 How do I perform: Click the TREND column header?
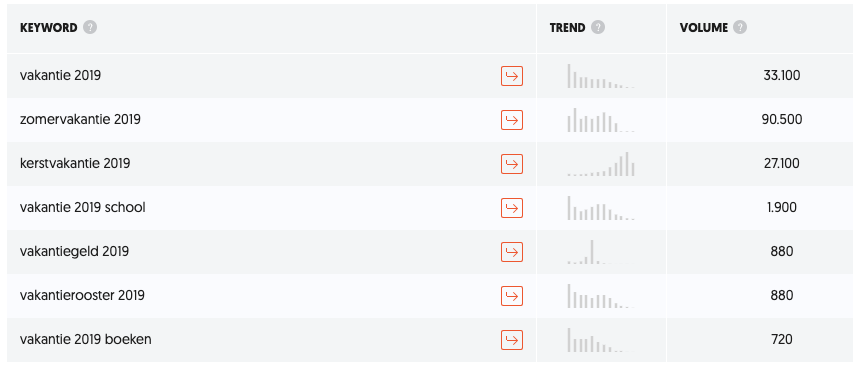coord(567,28)
